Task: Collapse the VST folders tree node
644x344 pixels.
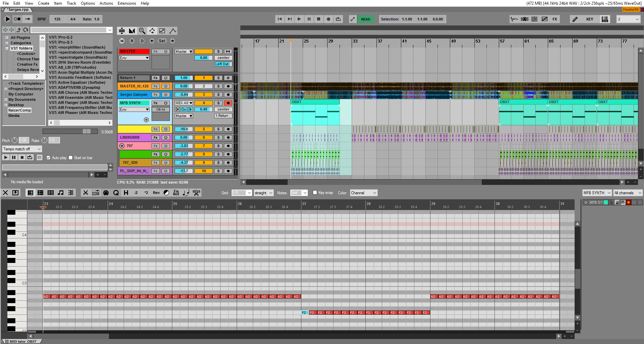Action: (x=7, y=48)
